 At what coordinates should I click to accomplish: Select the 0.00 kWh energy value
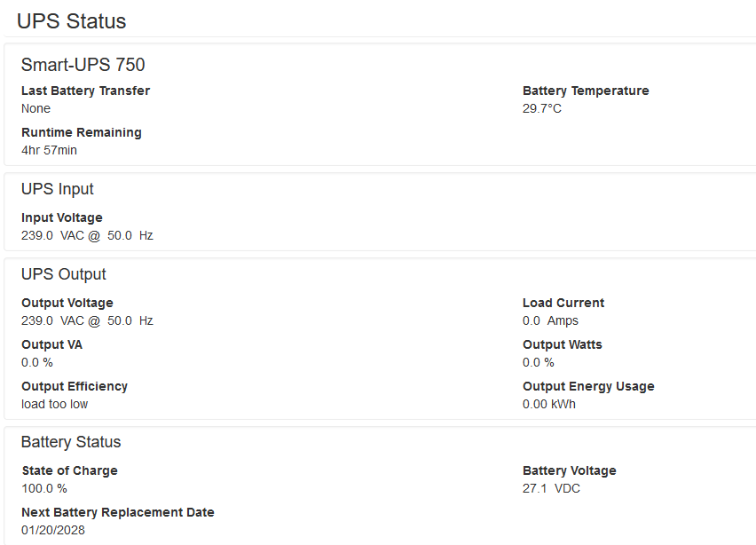coord(548,404)
